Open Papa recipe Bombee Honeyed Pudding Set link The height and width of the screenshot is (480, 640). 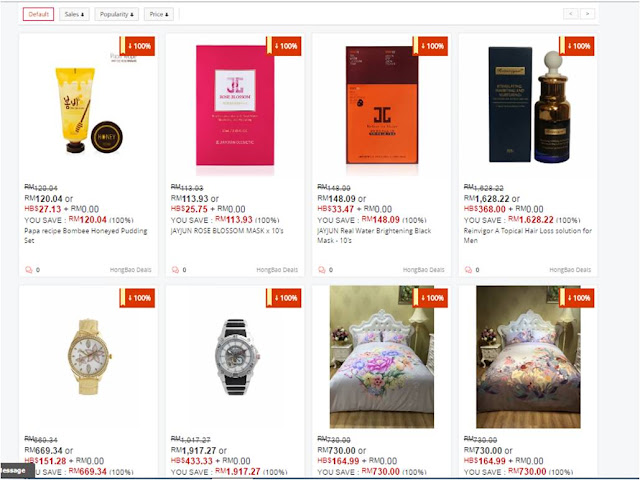[86, 236]
